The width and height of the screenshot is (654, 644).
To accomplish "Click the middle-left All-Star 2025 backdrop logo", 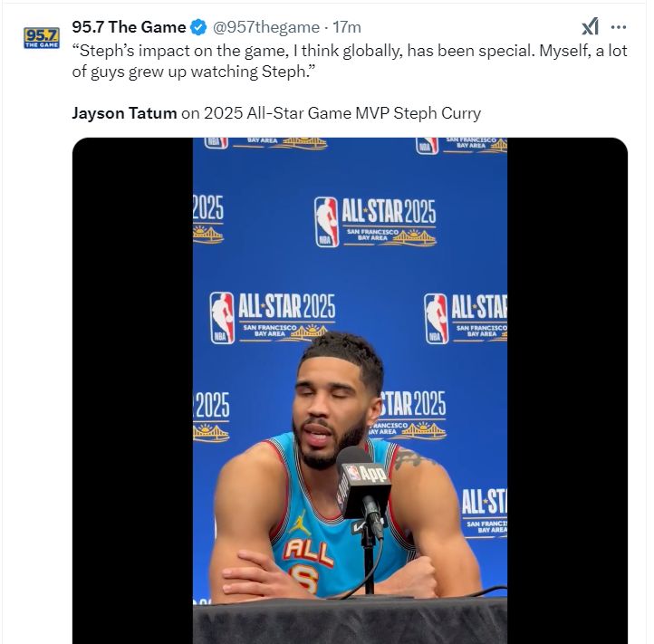I will 272,317.
